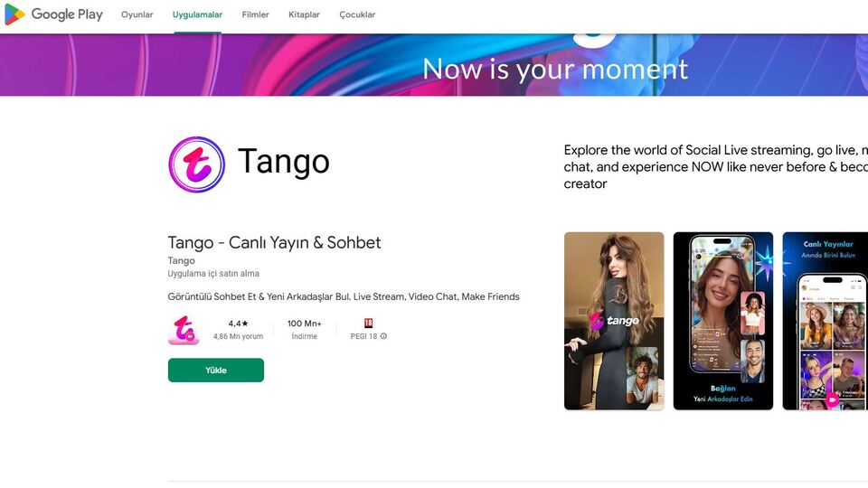The width and height of the screenshot is (868, 488).
Task: Click the small Tango icon beside the rating
Action: click(184, 330)
